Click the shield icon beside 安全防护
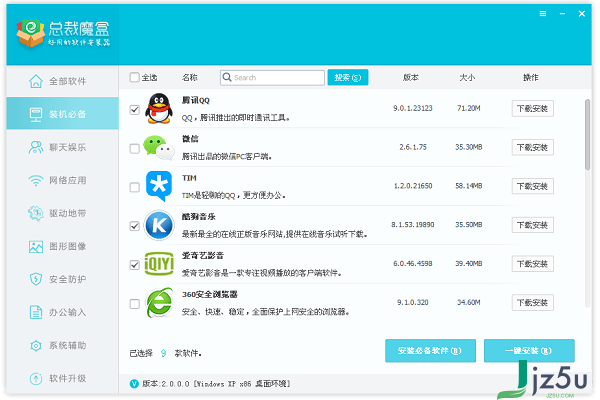Image resolution: width=600 pixels, height=400 pixels. pos(36,279)
